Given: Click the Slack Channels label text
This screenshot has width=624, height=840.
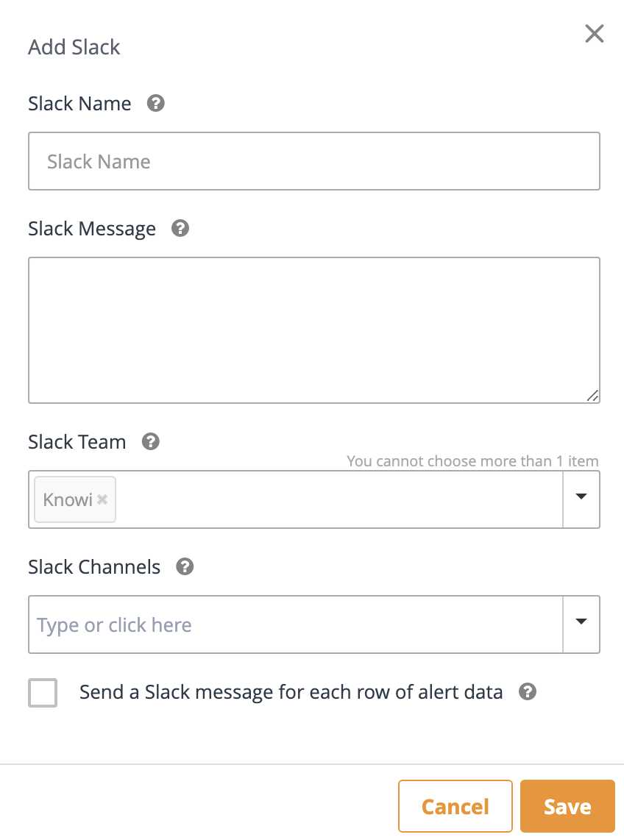Looking at the screenshot, I should (x=94, y=567).
